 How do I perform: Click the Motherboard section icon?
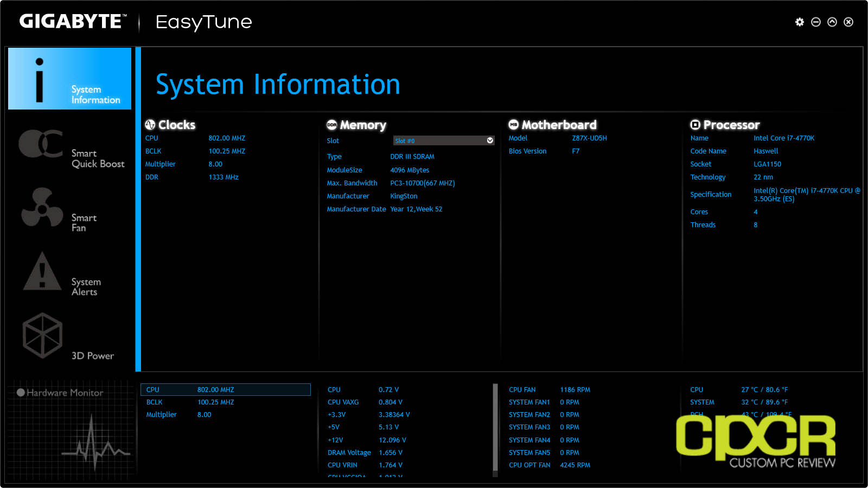click(514, 125)
